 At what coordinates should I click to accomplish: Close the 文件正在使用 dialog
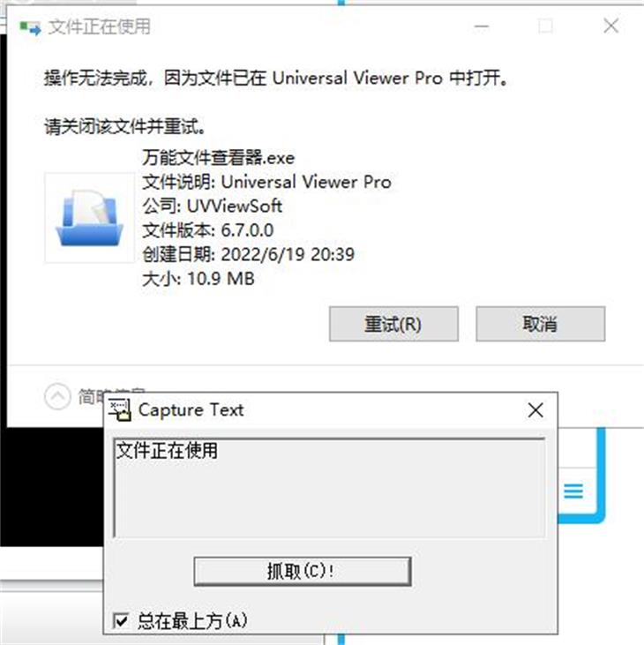tap(611, 26)
